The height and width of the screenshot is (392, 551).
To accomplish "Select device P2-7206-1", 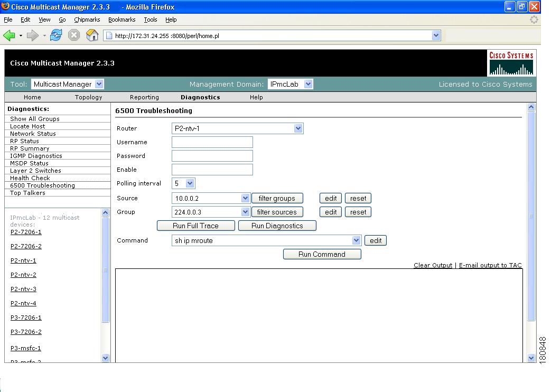I will [x=26, y=232].
